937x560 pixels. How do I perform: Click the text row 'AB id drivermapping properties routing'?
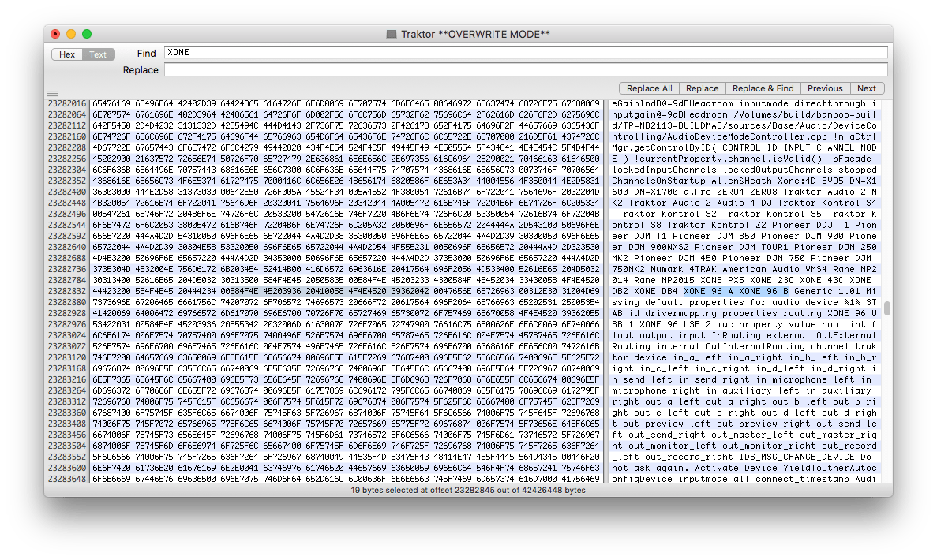744,313
